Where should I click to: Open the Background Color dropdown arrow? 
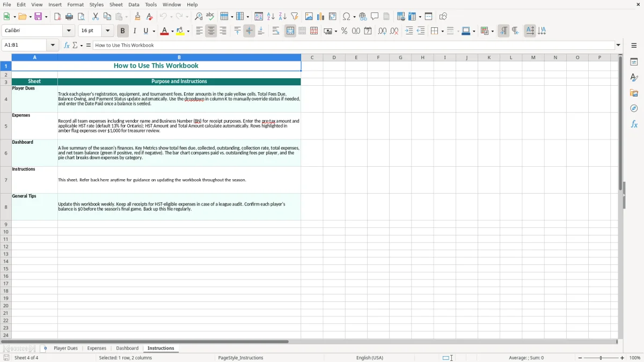coord(188,31)
